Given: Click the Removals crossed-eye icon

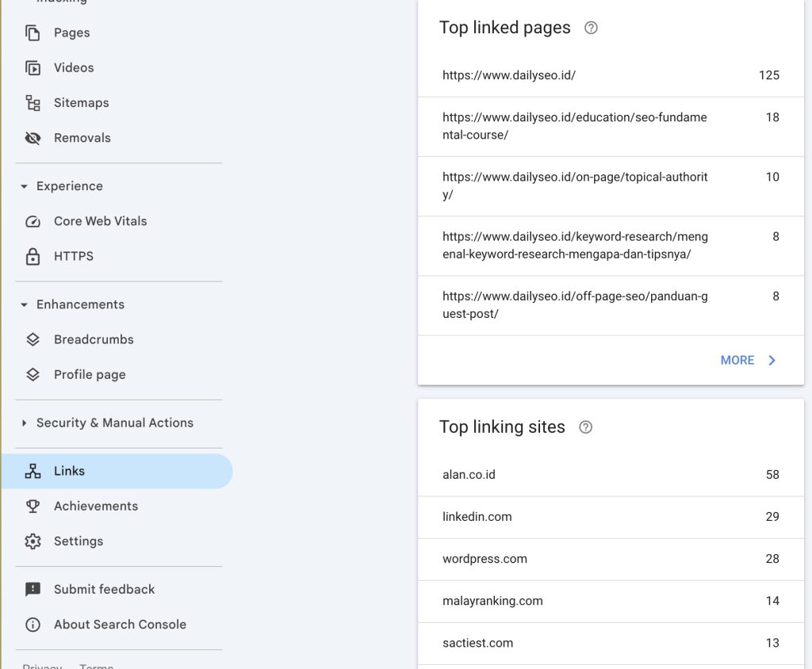Looking at the screenshot, I should pyautogui.click(x=33, y=138).
